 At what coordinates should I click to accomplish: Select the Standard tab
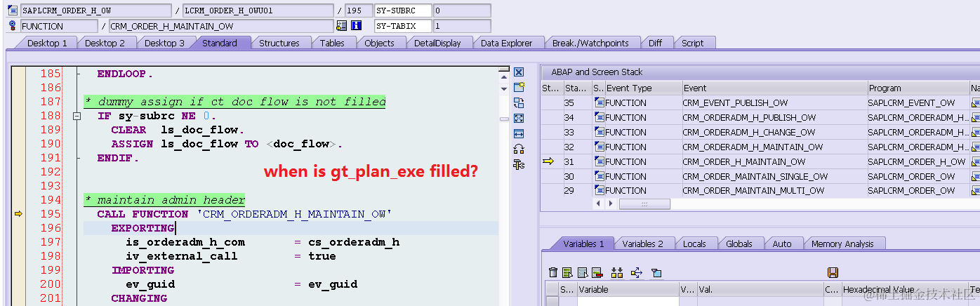(219, 43)
